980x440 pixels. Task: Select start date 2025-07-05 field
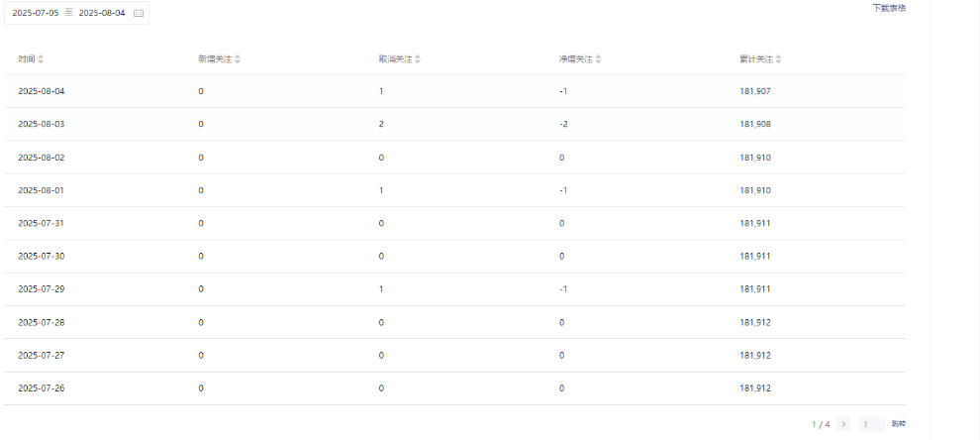pyautogui.click(x=36, y=13)
